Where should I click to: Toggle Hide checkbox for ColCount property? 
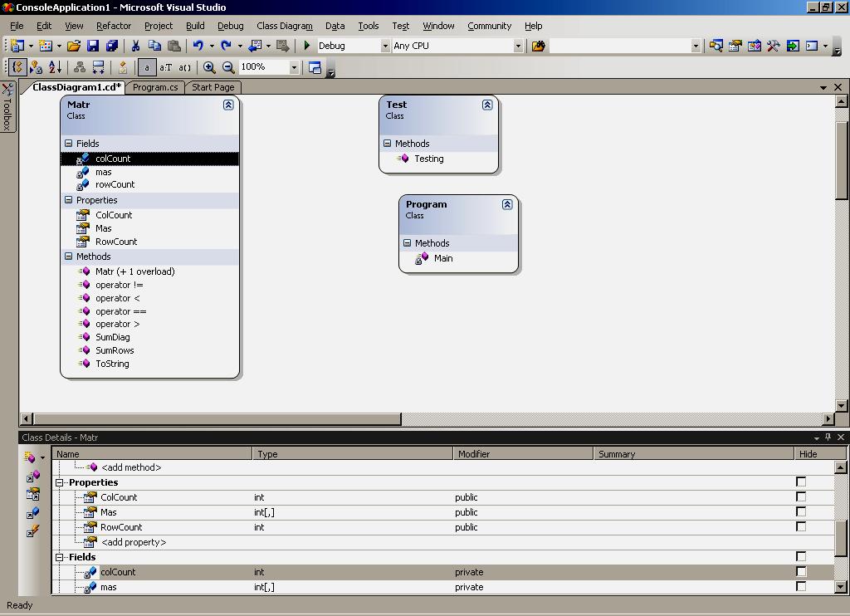pos(801,496)
